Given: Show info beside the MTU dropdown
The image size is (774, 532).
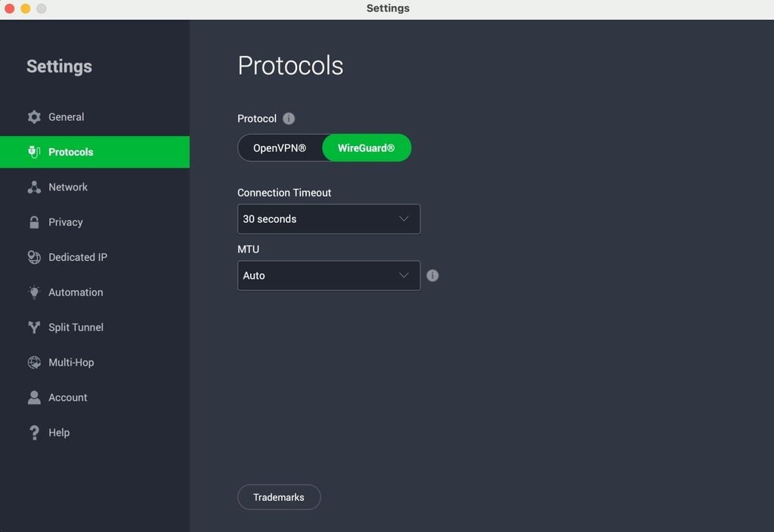Looking at the screenshot, I should click(432, 275).
